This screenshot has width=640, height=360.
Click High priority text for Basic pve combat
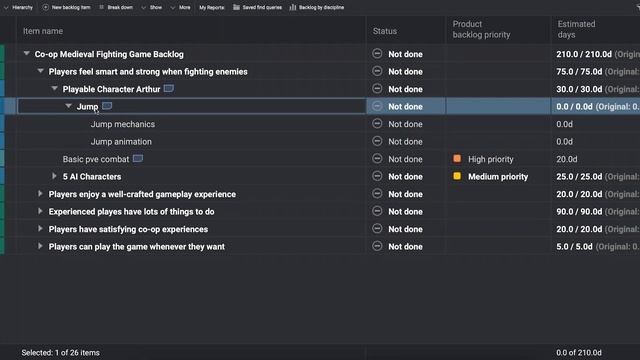[x=491, y=159]
